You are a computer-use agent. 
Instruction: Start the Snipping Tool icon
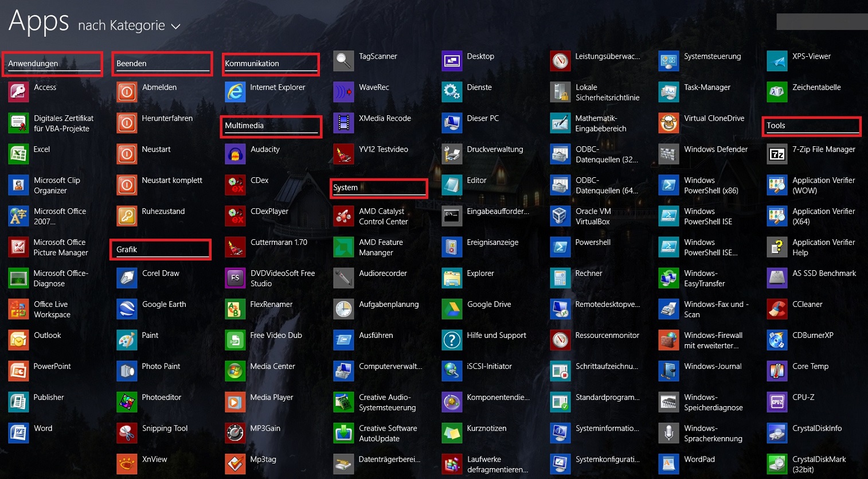tap(127, 433)
